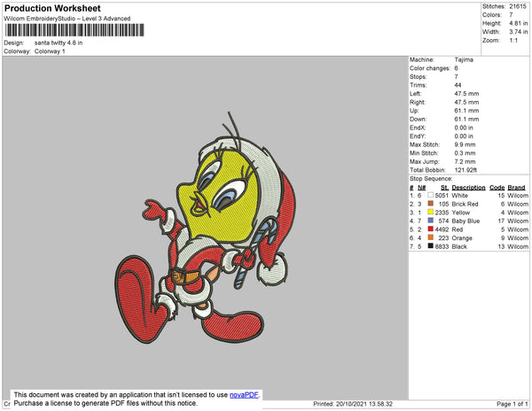Viewport: 532px width, 411px height.
Task: Select the 'Colorway 1' value
Action: point(50,51)
